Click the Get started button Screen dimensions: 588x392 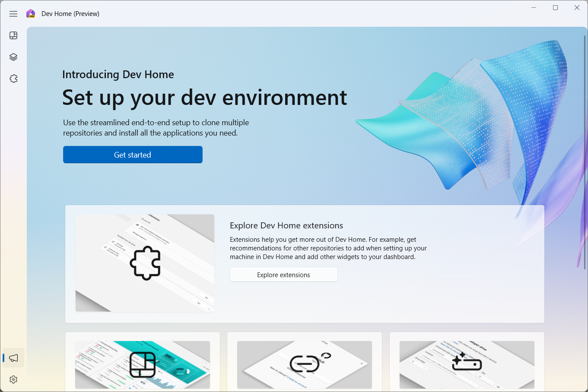tap(133, 155)
